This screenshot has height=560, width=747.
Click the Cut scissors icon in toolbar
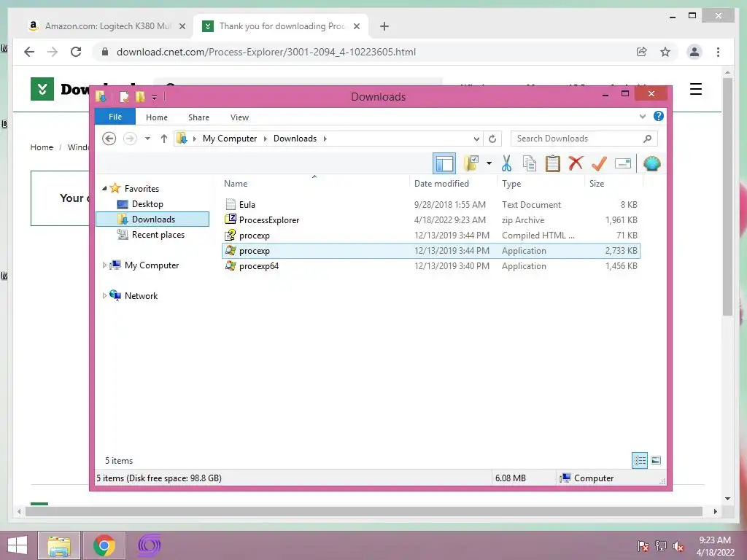pyautogui.click(x=506, y=164)
